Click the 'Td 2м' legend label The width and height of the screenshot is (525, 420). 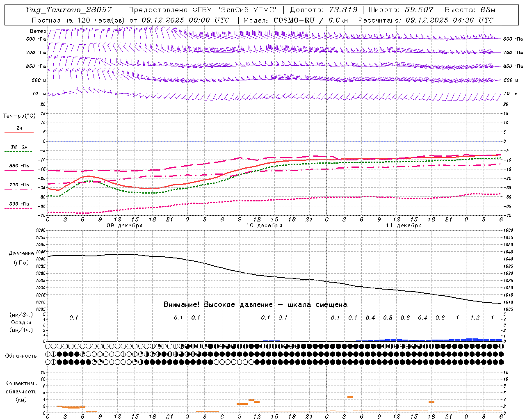click(x=19, y=147)
